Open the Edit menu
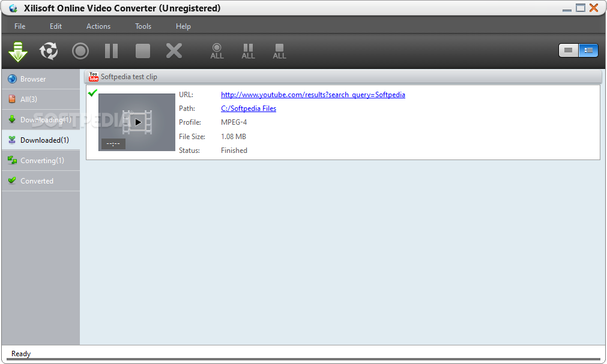This screenshot has width=607, height=364. pyautogui.click(x=56, y=26)
